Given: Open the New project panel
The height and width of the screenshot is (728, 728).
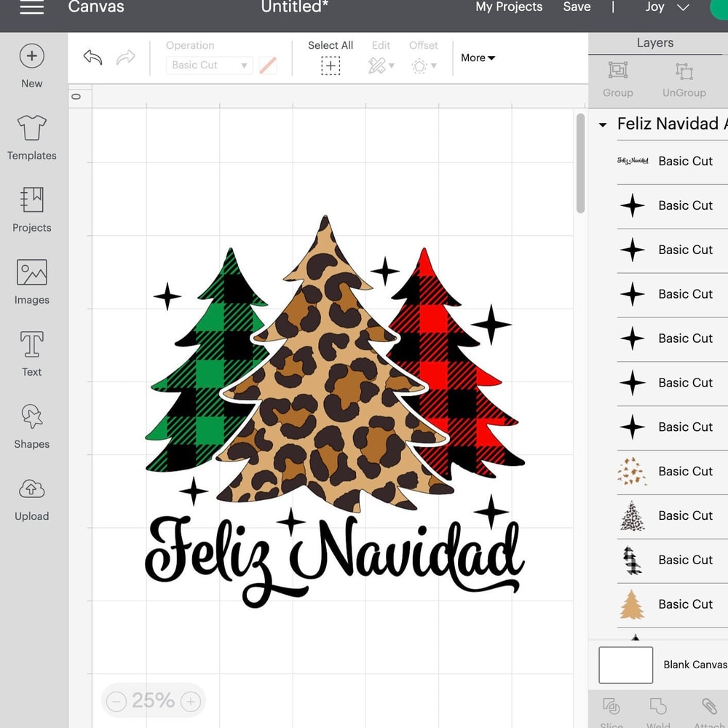Looking at the screenshot, I should (31, 65).
